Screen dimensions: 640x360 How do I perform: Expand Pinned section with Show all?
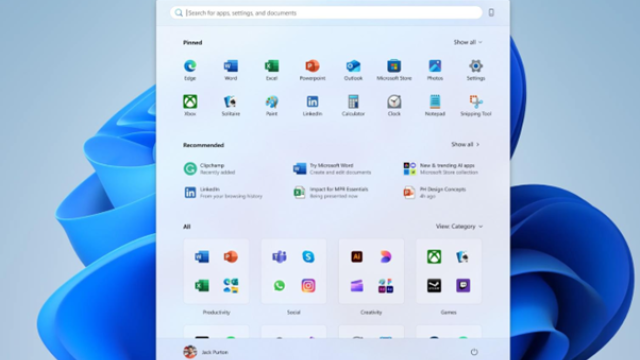(468, 42)
